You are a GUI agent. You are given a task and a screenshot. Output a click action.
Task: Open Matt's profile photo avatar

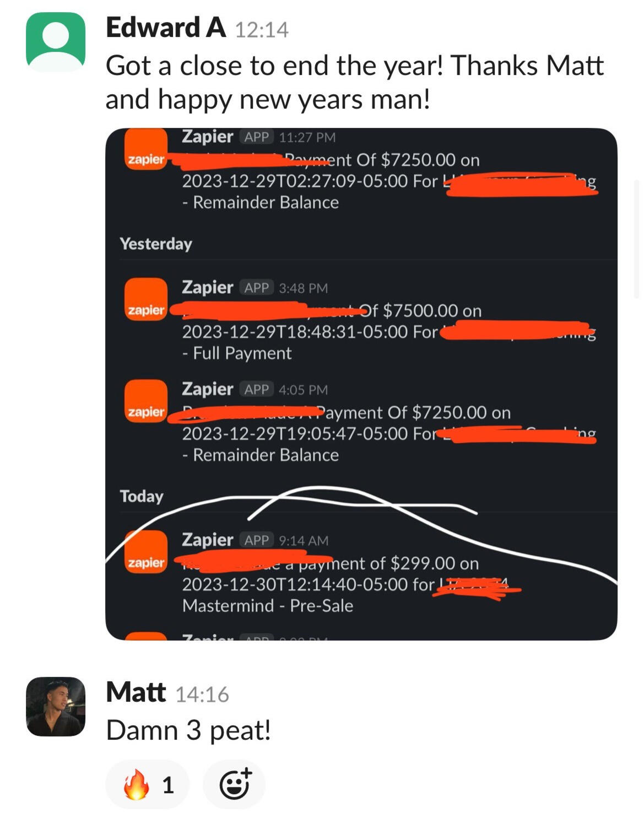click(x=56, y=707)
